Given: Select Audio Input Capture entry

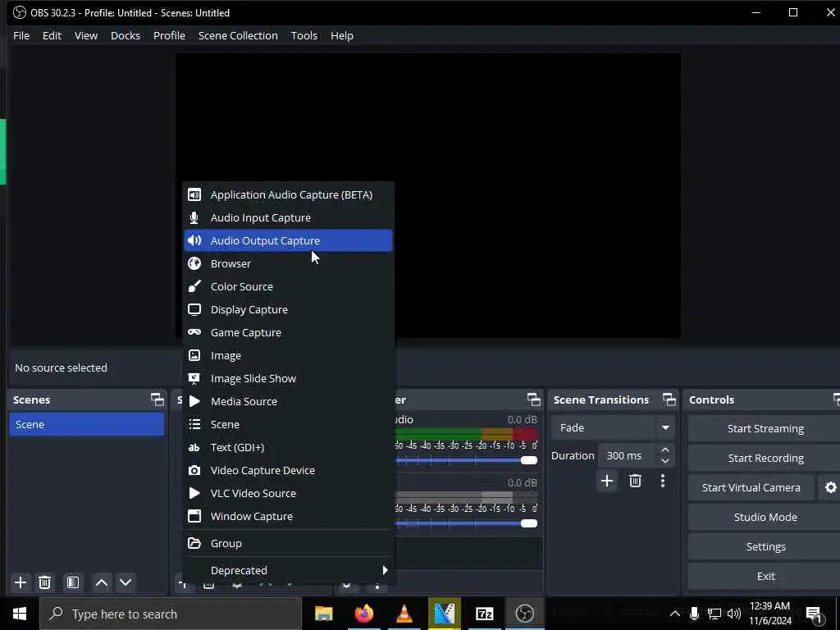Looking at the screenshot, I should [288, 217].
